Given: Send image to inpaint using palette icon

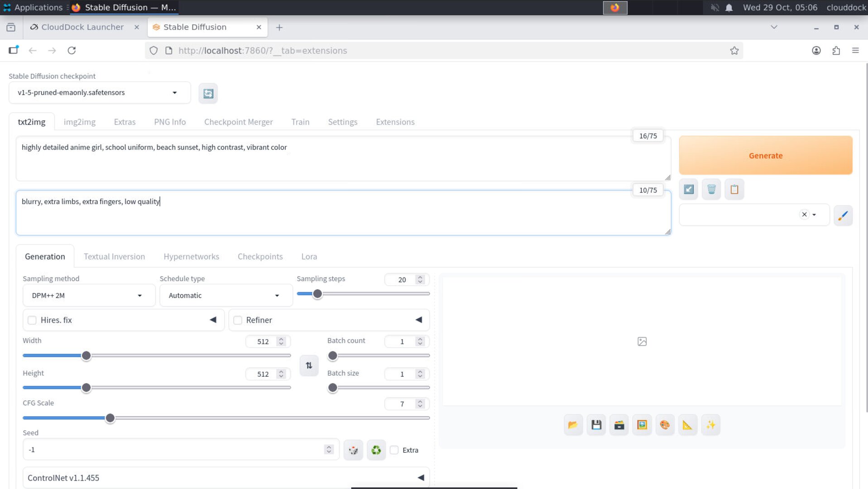Looking at the screenshot, I should pos(665,425).
